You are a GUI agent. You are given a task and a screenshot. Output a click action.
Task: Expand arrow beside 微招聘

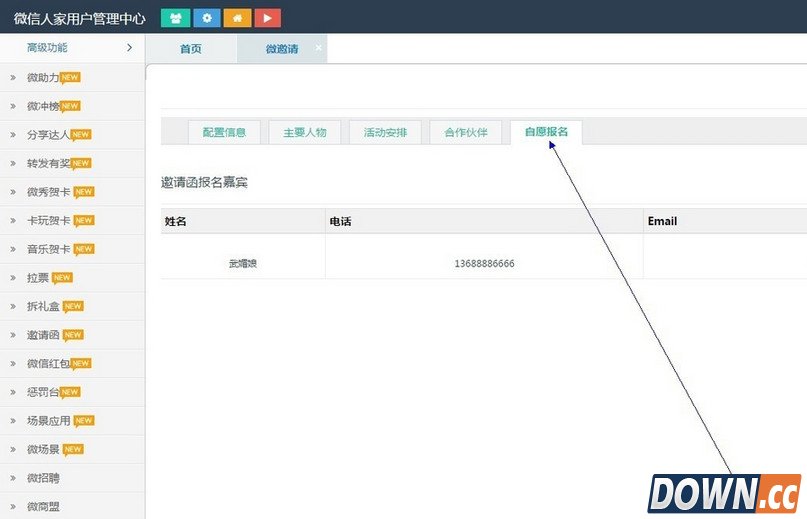click(13, 478)
